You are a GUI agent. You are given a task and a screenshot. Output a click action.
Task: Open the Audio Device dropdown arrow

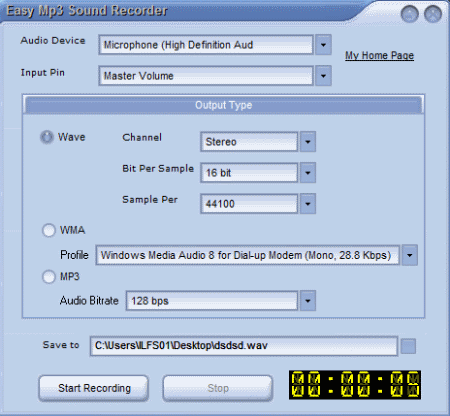323,44
